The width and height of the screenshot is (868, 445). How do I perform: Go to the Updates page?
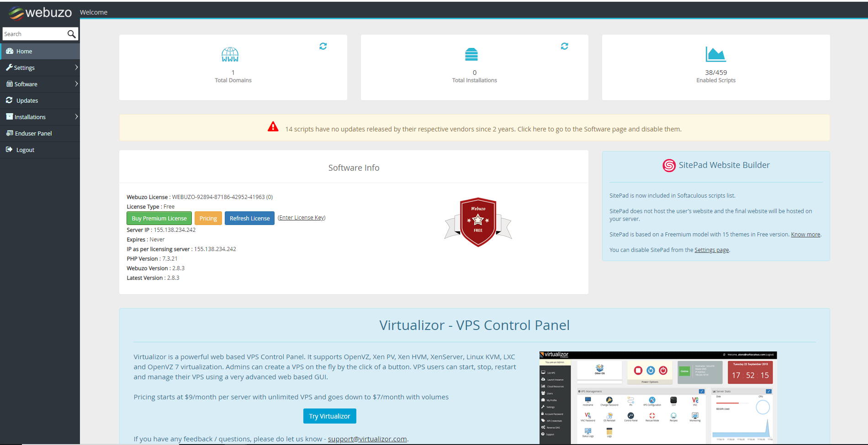pos(40,100)
